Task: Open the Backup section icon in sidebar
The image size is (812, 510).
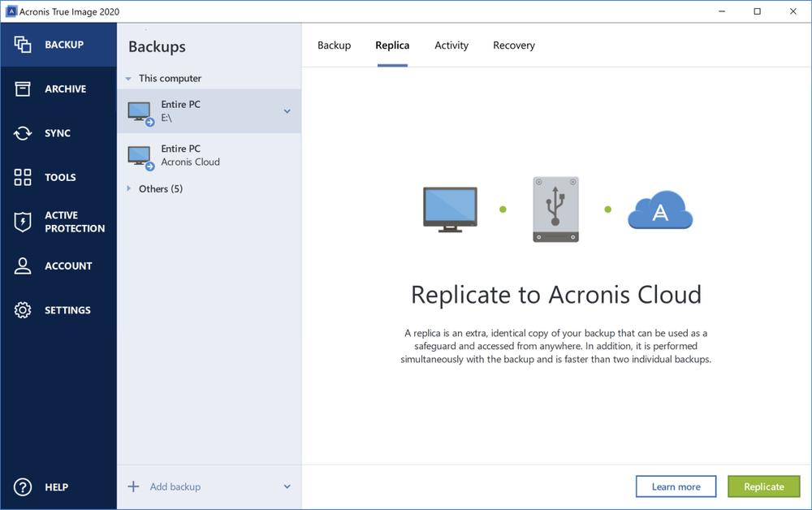Action: (x=22, y=45)
